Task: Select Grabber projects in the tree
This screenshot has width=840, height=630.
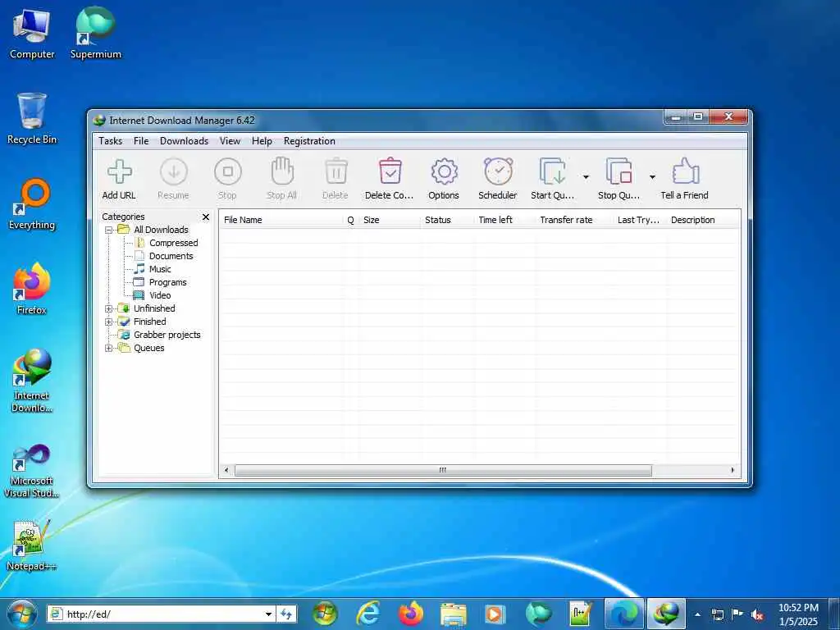Action: tap(167, 335)
